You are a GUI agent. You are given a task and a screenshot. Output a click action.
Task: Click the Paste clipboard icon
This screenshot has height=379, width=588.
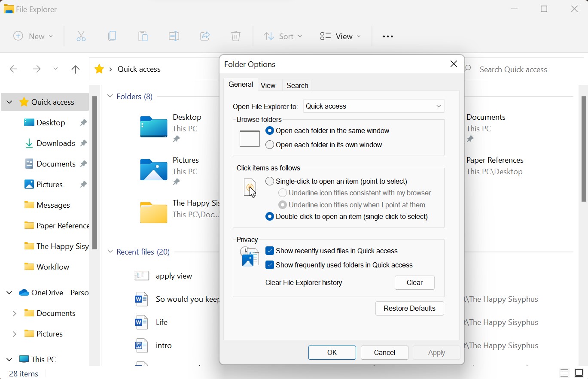[x=143, y=36]
